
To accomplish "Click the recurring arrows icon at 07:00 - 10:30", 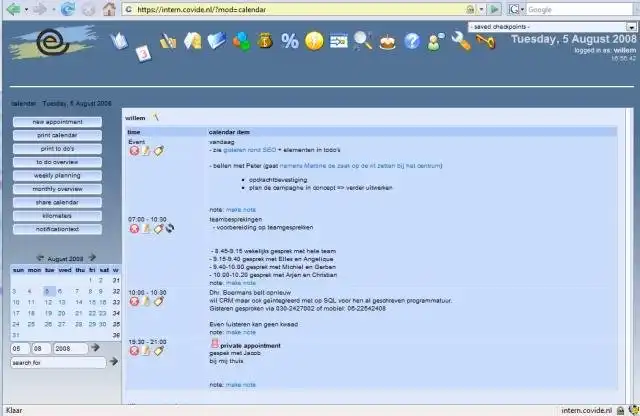I will coord(170,229).
